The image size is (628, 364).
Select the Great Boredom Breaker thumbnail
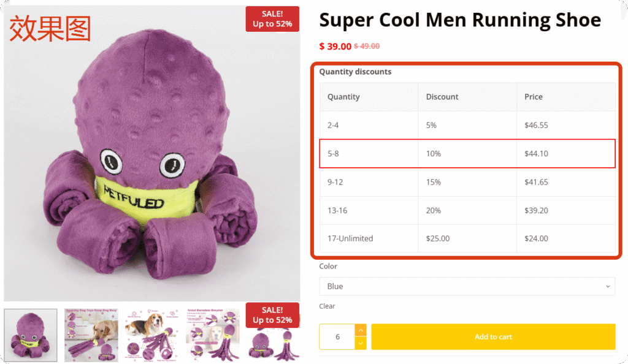pos(212,335)
